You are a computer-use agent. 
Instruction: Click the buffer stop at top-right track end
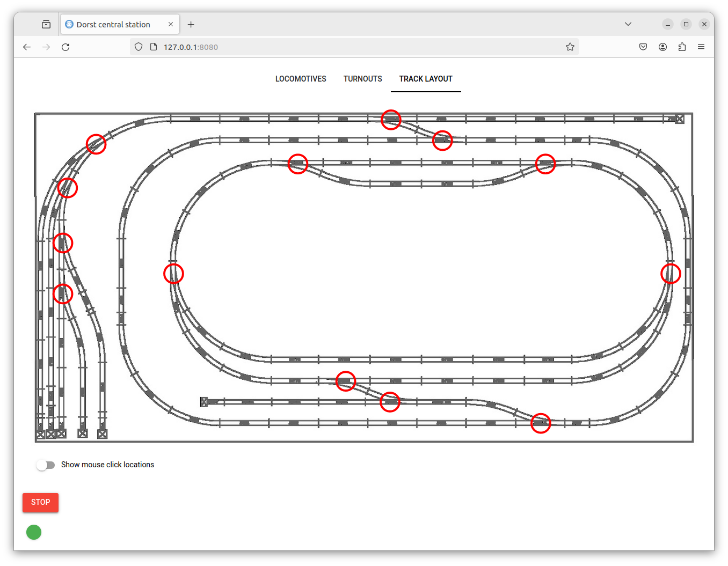click(x=680, y=119)
